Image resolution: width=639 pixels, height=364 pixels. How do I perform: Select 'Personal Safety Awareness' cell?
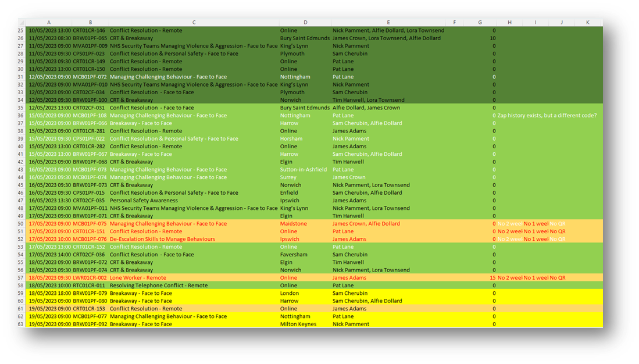pyautogui.click(x=144, y=201)
